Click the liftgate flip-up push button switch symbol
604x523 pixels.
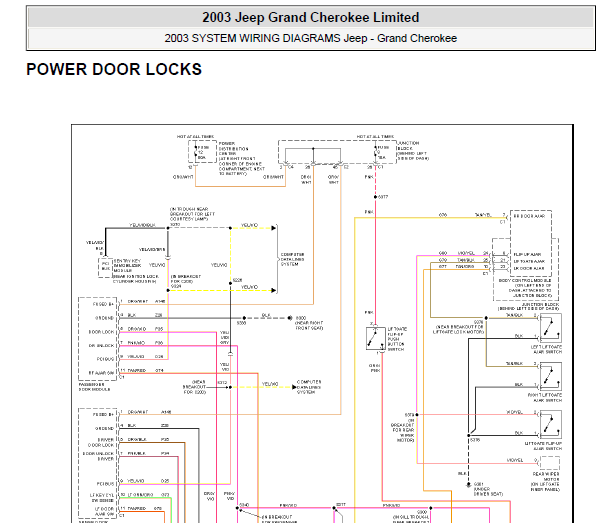pos(376,339)
